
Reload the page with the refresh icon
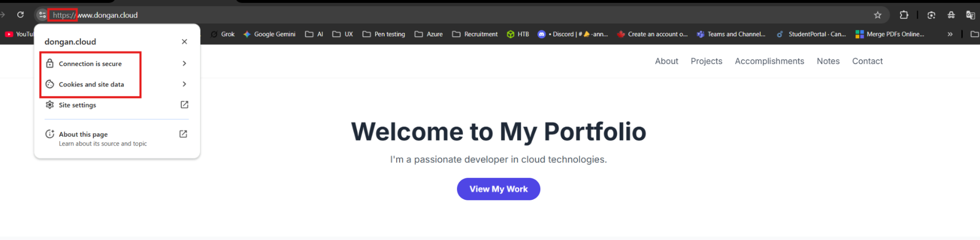point(21,15)
